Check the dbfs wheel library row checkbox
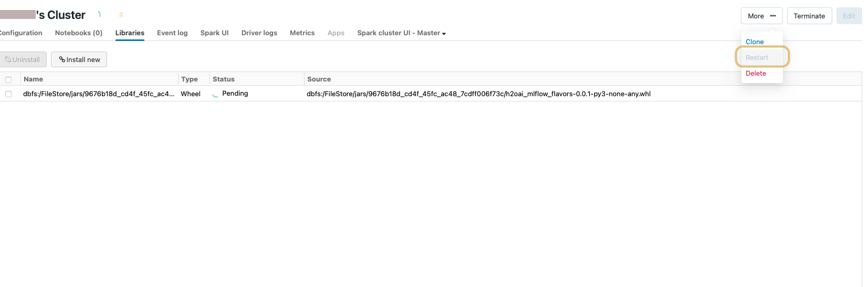The width and height of the screenshot is (868, 287). click(x=8, y=94)
